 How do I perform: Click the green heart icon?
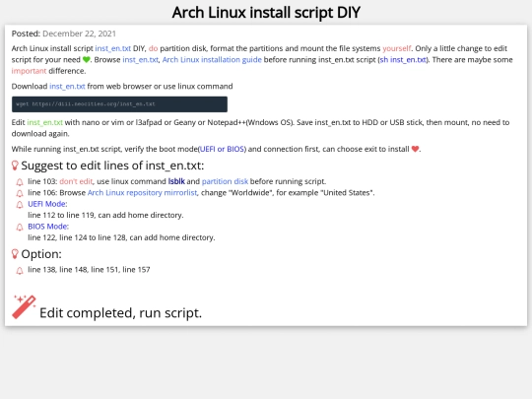pos(86,60)
